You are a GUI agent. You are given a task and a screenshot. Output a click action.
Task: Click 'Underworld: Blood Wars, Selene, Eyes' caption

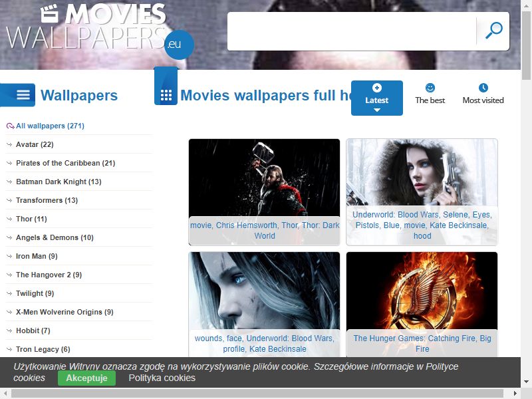pyautogui.click(x=422, y=225)
